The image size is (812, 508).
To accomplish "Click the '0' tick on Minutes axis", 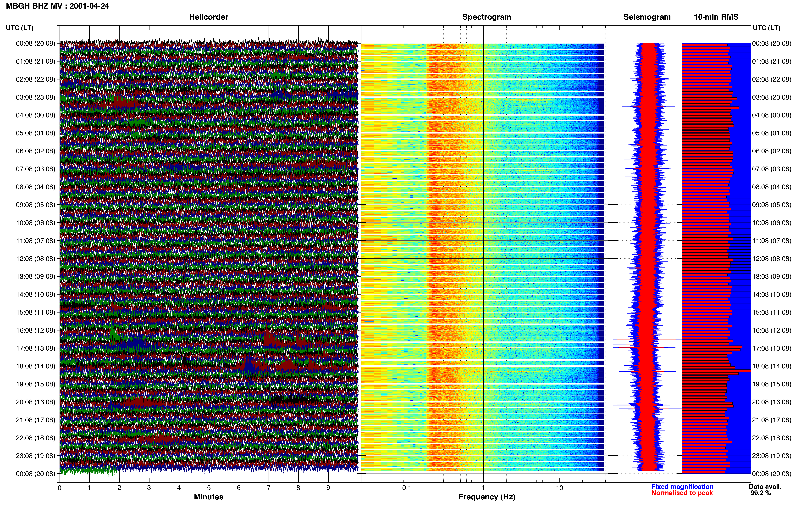I will click(x=59, y=488).
